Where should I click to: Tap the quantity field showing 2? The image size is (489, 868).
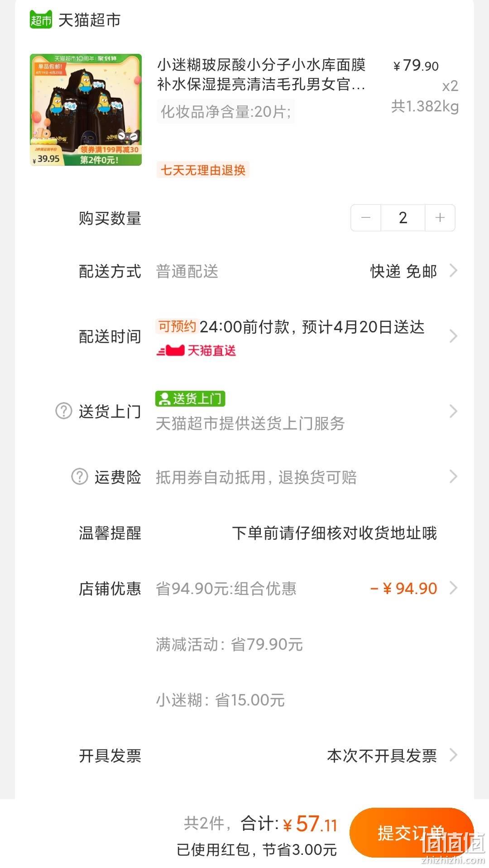(x=403, y=218)
